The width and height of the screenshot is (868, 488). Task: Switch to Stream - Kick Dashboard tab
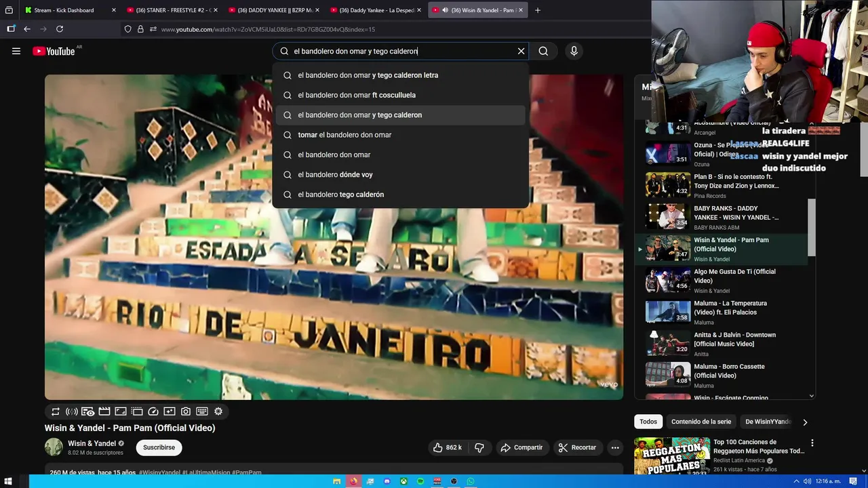(70, 10)
